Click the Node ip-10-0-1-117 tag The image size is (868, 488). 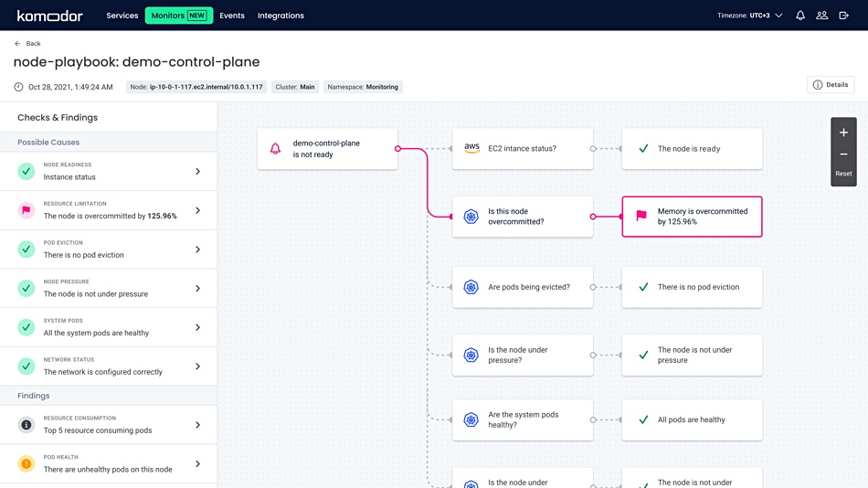(196, 87)
